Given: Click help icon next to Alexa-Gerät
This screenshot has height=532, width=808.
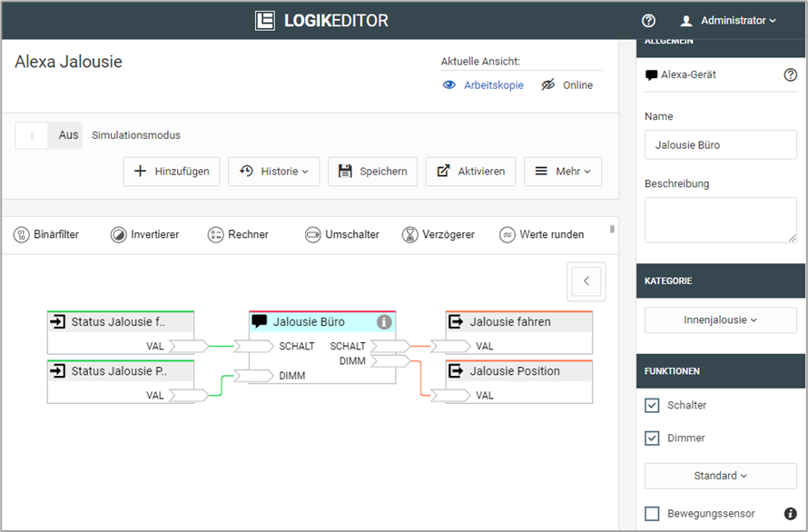Looking at the screenshot, I should [790, 75].
